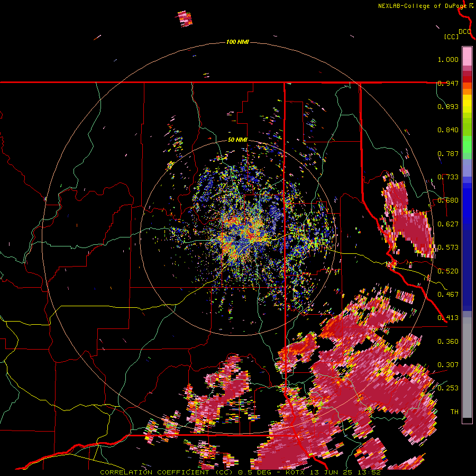Click the 0.520 scale value
This screenshot has width=476, height=476.
448,271
